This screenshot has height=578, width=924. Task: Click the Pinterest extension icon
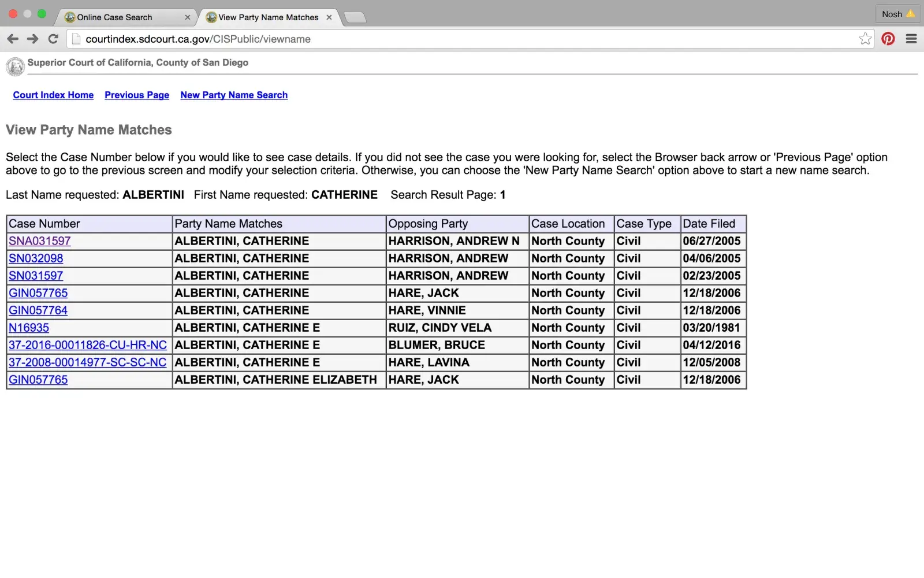(888, 39)
